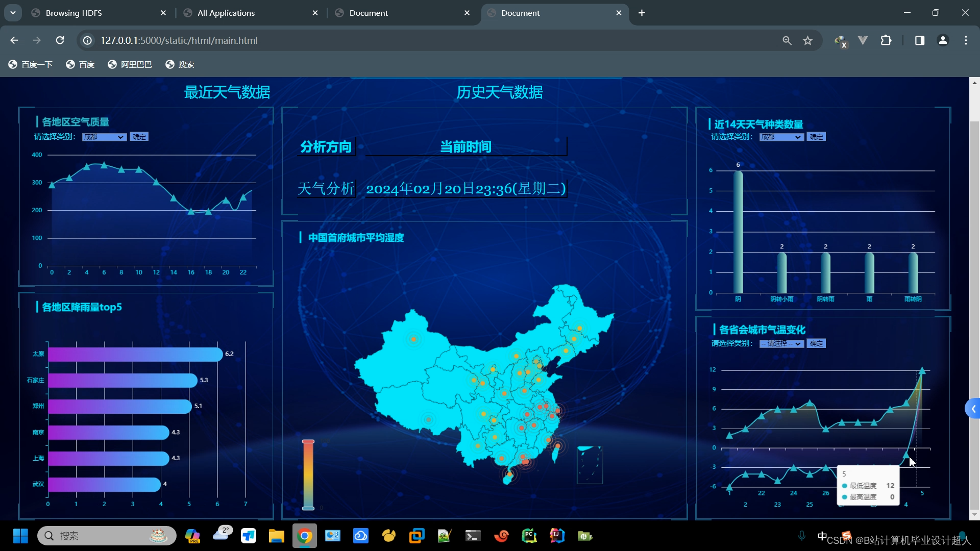Expand the temperature chart city dropdown

click(x=781, y=343)
